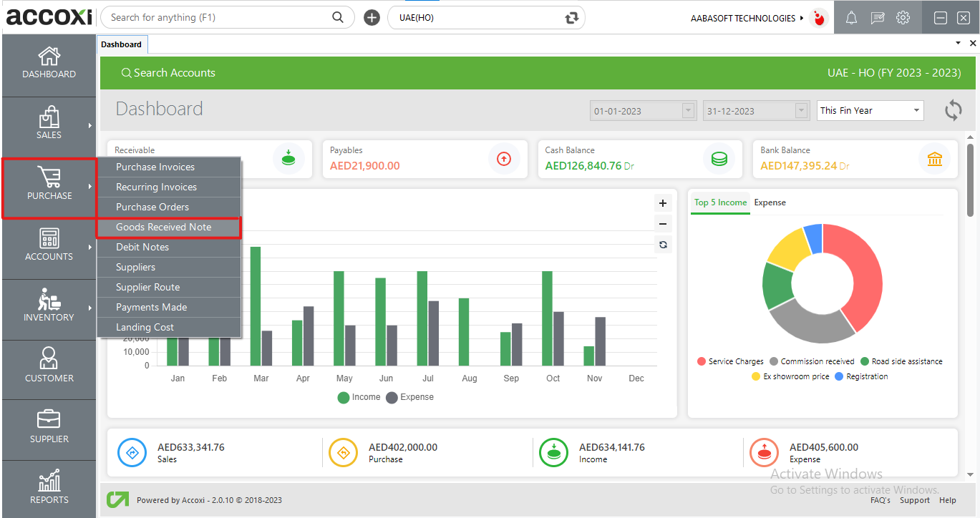Switch to the Expense tab

pyautogui.click(x=770, y=202)
